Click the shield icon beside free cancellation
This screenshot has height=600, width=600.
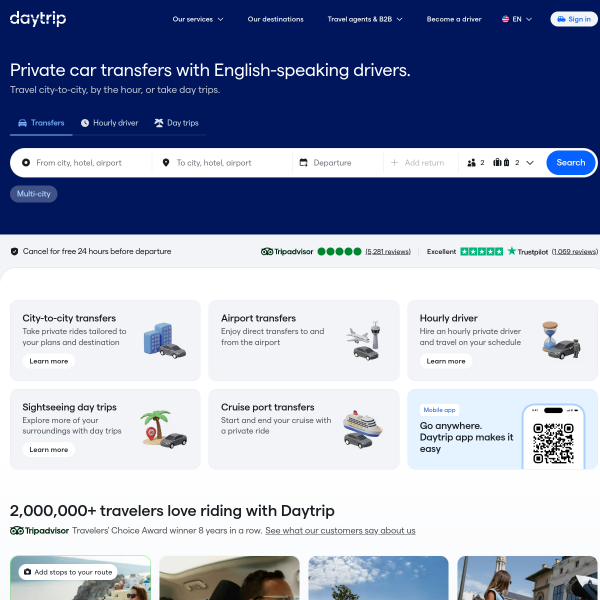coord(15,251)
